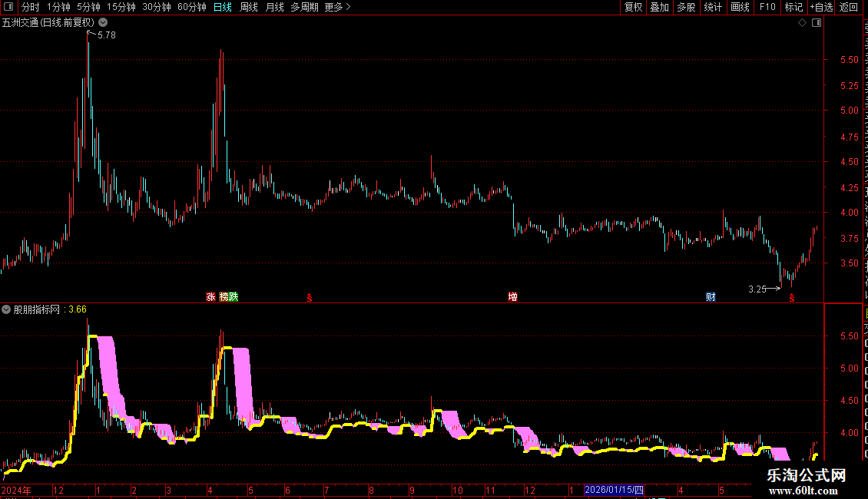Toggle the left side panel icon
This screenshot has height=499, width=868.
tap(9, 7)
